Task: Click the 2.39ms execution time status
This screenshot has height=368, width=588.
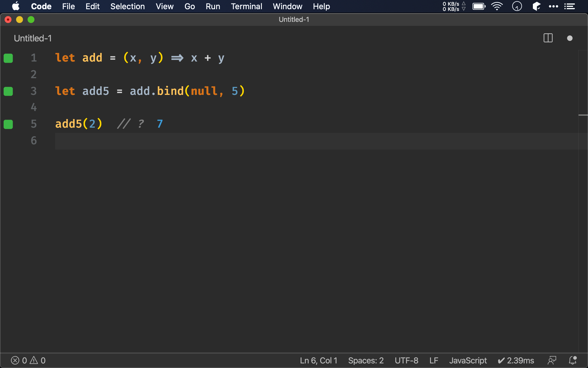Action: (x=516, y=360)
